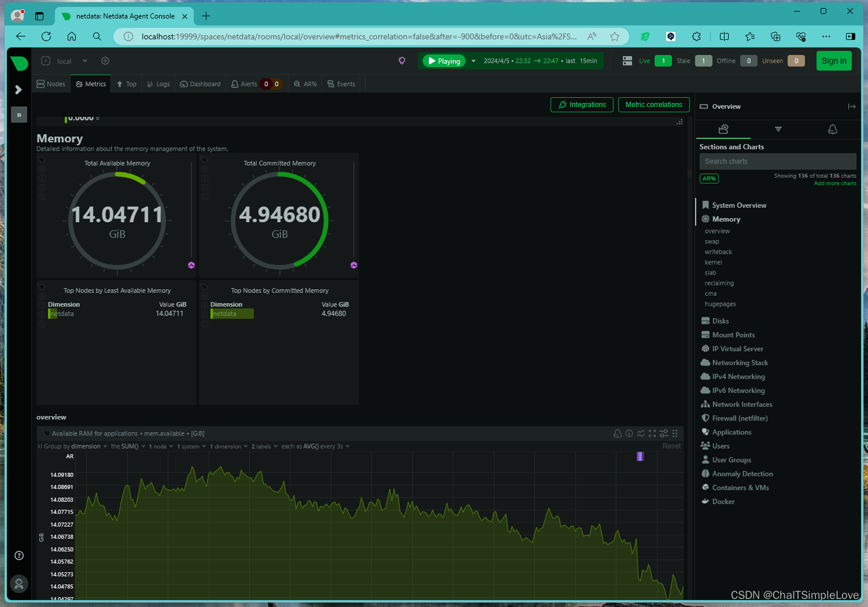This screenshot has height=607, width=868.
Task: Open the help question mark icon
Action: (19, 556)
